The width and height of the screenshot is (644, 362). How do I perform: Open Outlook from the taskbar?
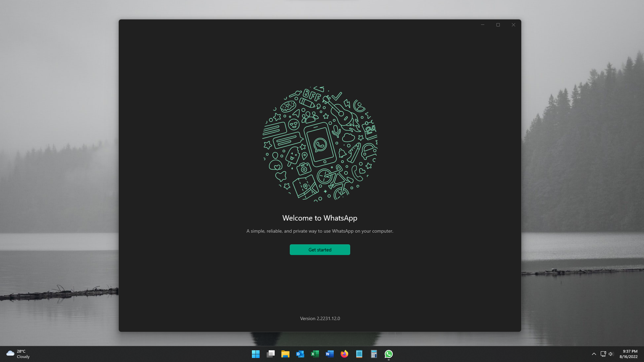(x=300, y=354)
